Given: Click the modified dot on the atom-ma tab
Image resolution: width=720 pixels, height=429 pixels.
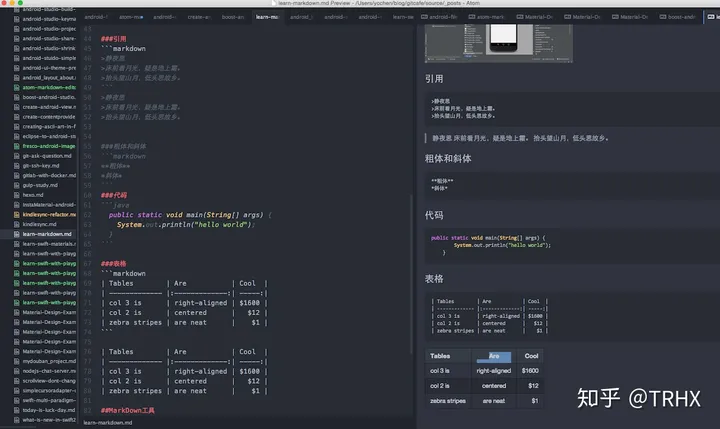Looking at the screenshot, I should pyautogui.click(x=142, y=17).
